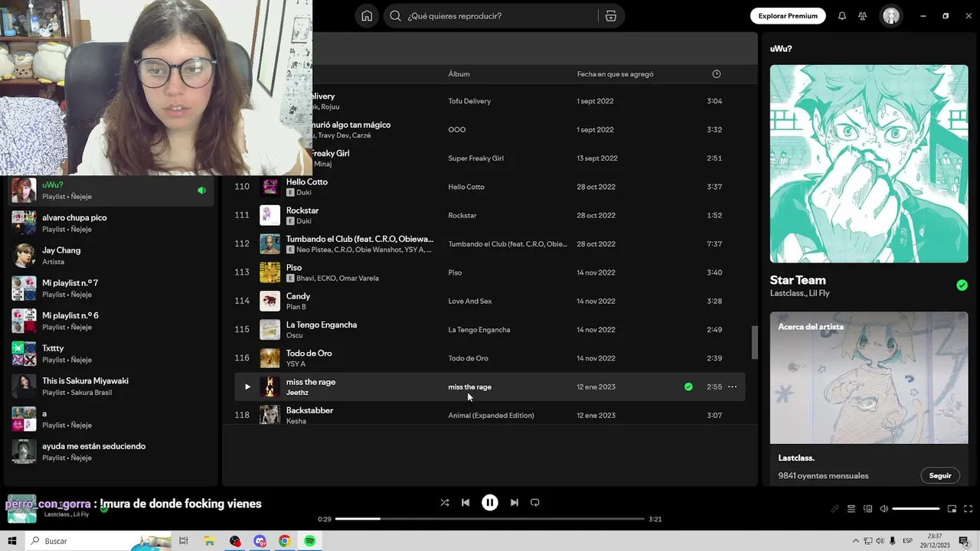Open the playlist named 'a'

tap(111, 419)
